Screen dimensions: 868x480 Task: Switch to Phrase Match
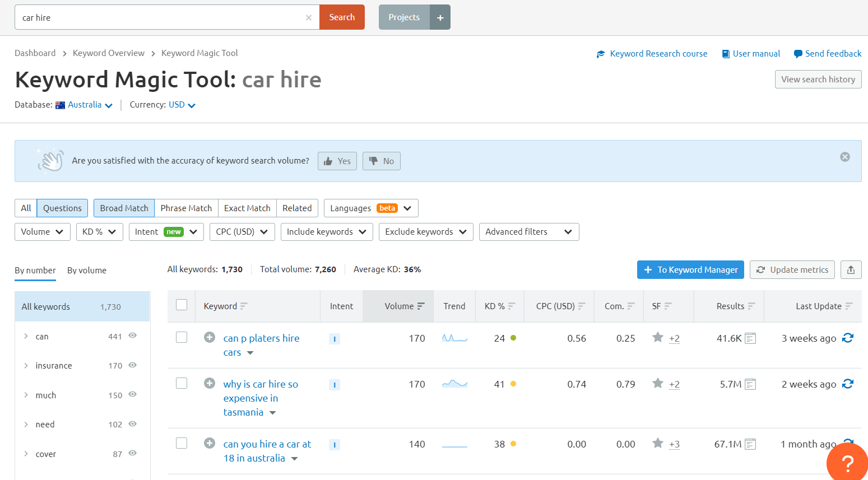pos(186,208)
